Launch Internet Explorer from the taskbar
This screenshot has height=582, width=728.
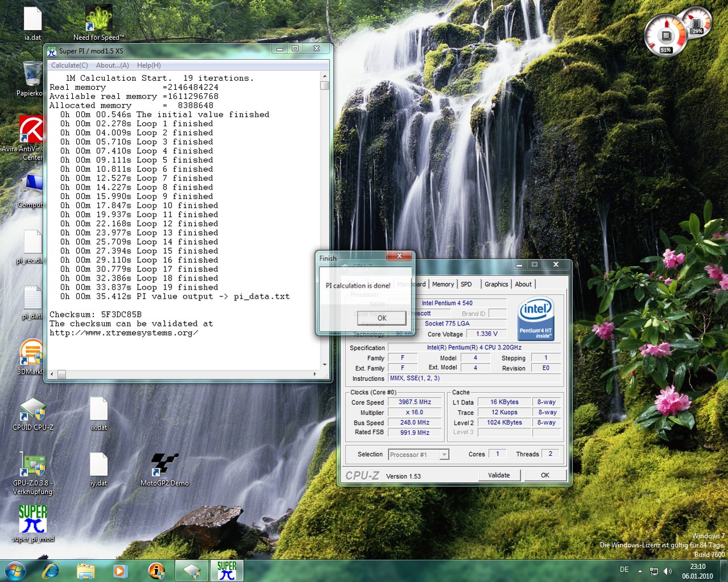pyautogui.click(x=51, y=570)
